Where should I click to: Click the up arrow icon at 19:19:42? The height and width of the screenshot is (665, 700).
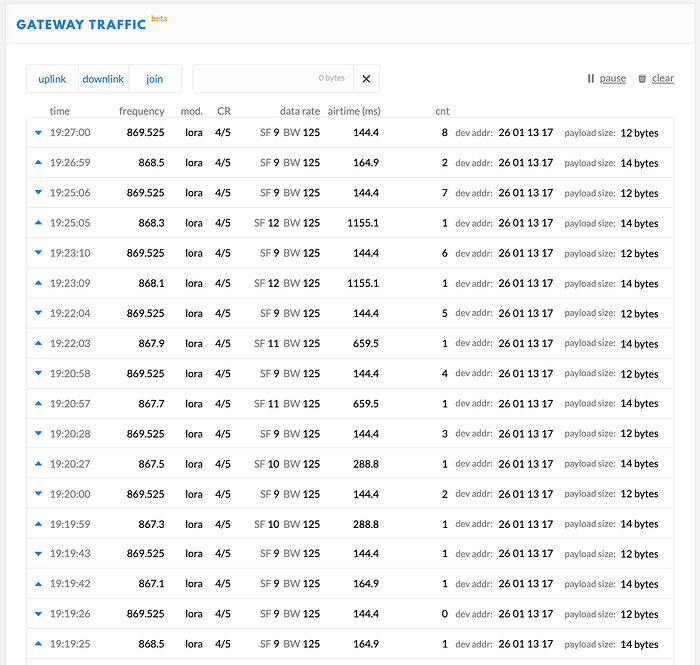click(39, 584)
